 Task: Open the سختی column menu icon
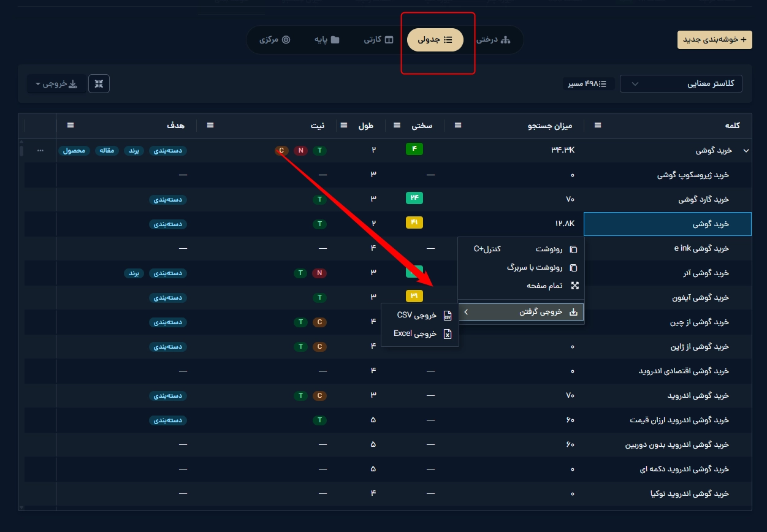click(x=397, y=126)
